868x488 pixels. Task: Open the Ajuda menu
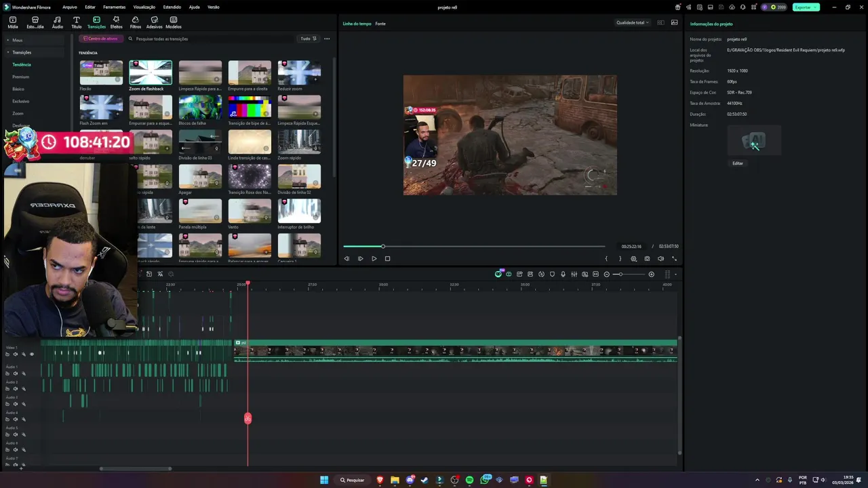[x=194, y=7]
